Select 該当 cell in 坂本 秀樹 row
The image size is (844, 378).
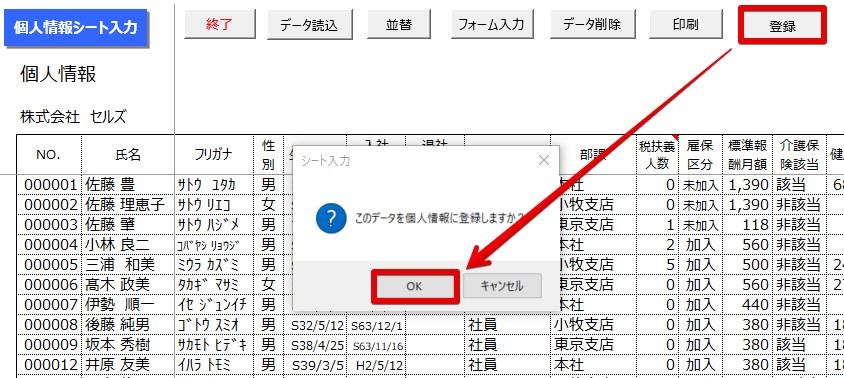coord(799,345)
